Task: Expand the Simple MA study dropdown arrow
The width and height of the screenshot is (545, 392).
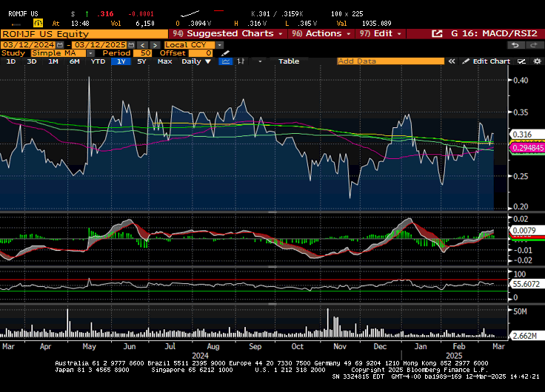Action: [x=90, y=53]
